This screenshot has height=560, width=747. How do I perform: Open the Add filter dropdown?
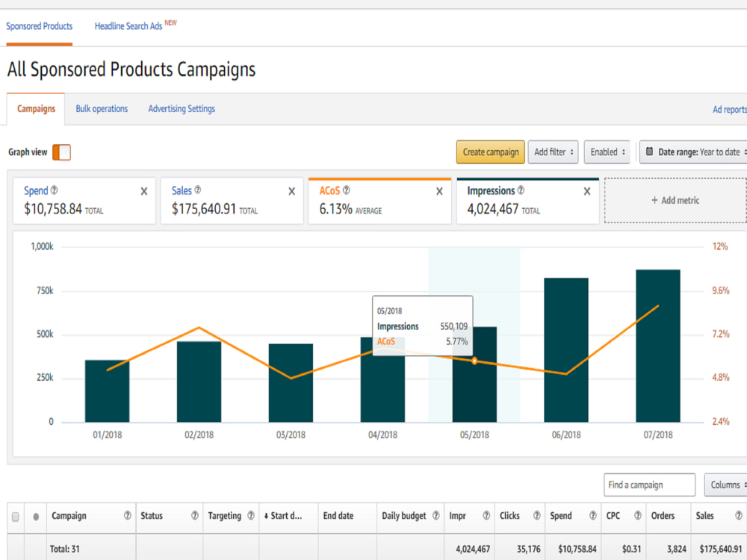(553, 152)
